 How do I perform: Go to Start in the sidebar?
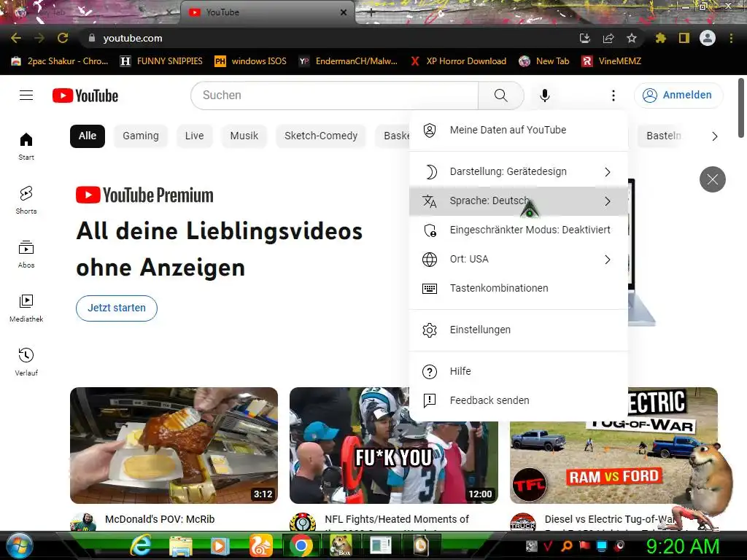click(26, 146)
